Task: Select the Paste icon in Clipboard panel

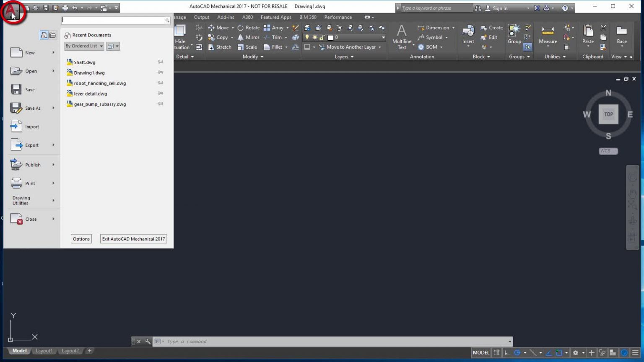Action: 588,36
